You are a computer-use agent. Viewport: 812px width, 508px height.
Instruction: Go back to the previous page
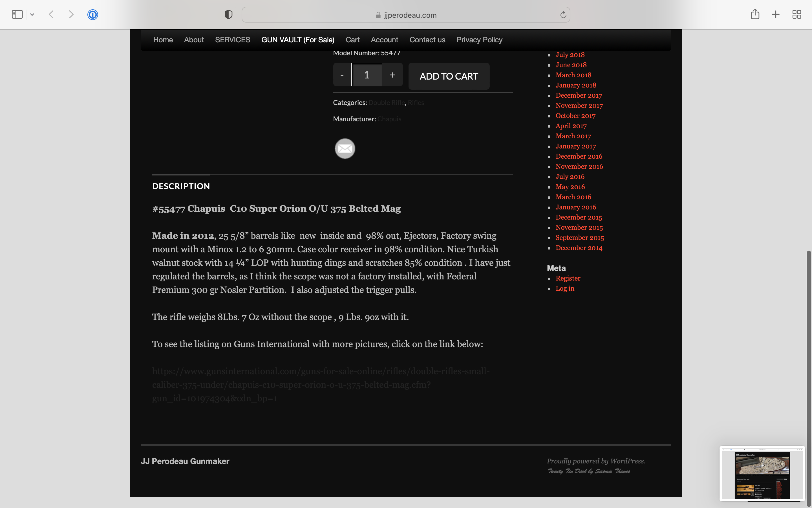coord(51,14)
